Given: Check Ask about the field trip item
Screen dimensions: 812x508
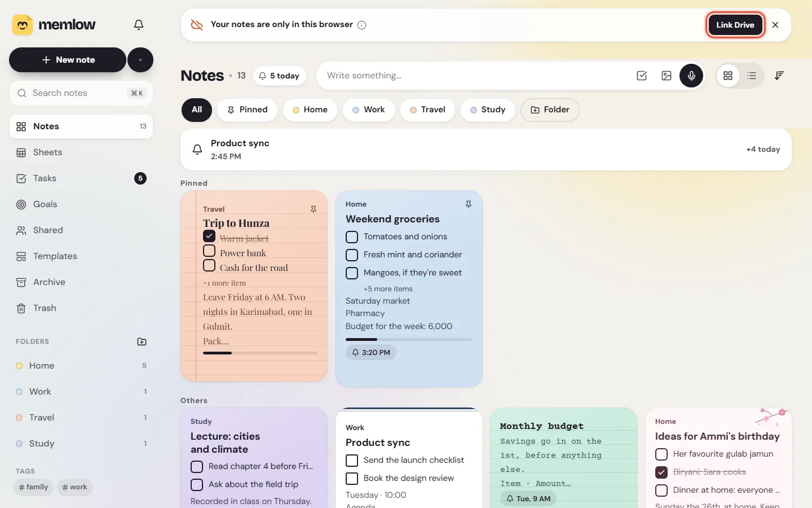Looking at the screenshot, I should (197, 485).
